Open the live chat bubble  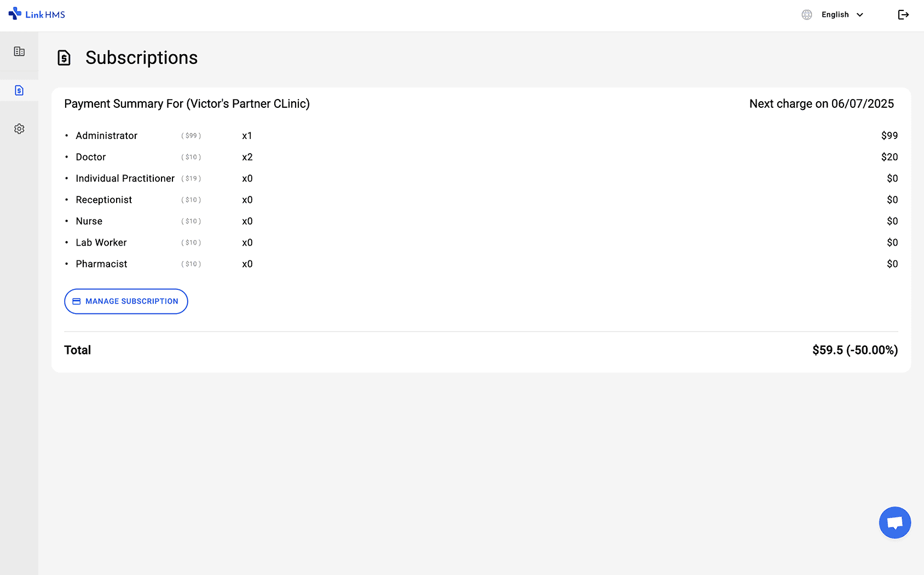[894, 522]
